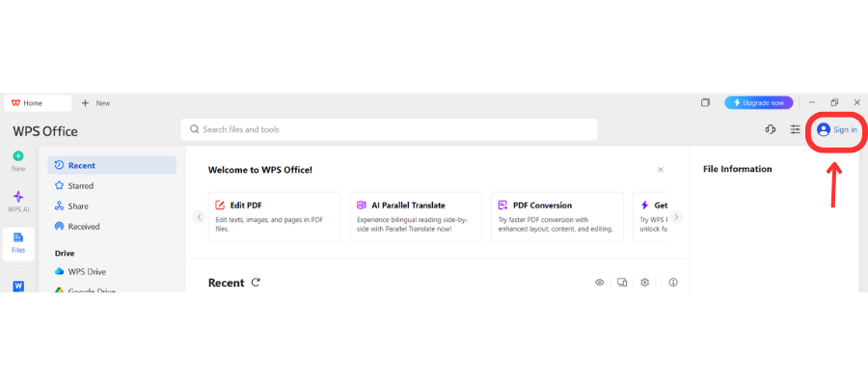
Task: Click Sign in
Action: 837,129
